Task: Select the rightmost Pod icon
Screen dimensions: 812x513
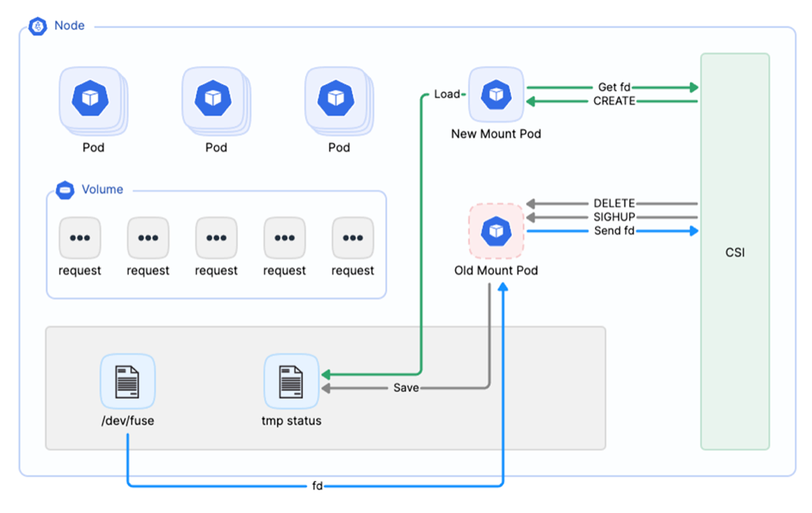Action: coord(336,98)
